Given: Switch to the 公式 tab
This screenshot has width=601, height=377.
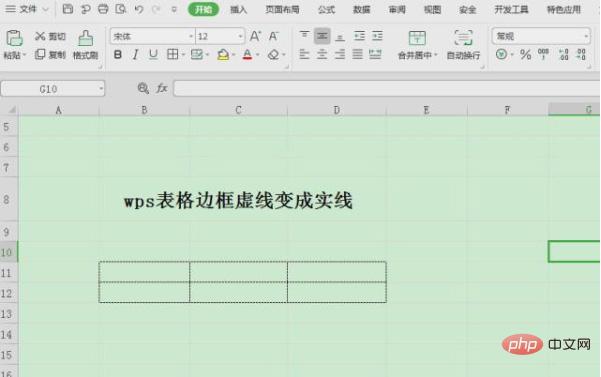Looking at the screenshot, I should [x=326, y=10].
